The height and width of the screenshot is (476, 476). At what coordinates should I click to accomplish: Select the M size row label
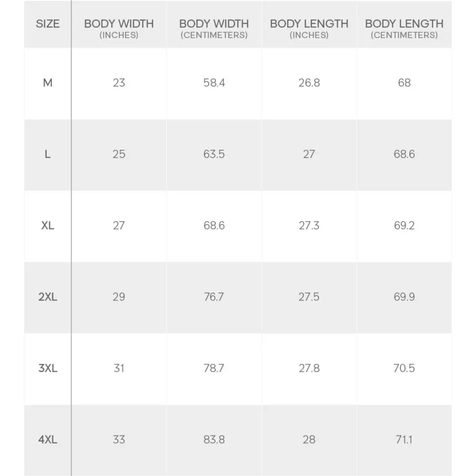tap(48, 83)
